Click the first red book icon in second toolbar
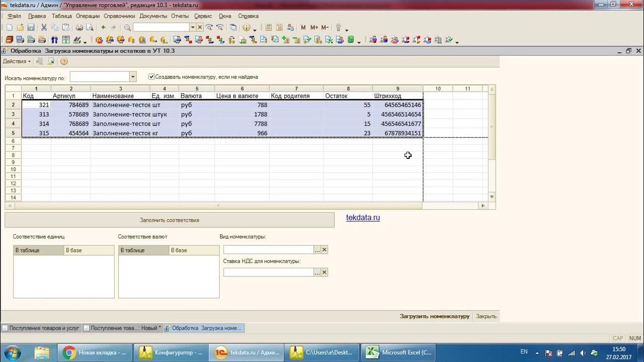The width and height of the screenshot is (644, 362). tap(9, 40)
